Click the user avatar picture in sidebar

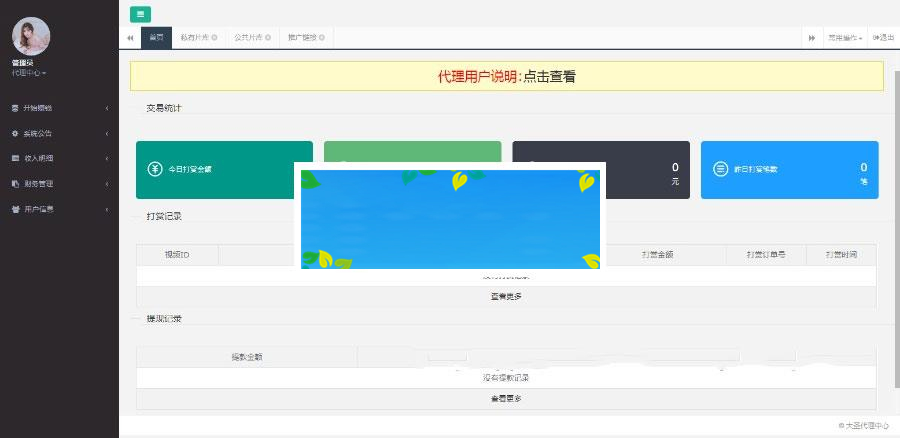point(30,36)
